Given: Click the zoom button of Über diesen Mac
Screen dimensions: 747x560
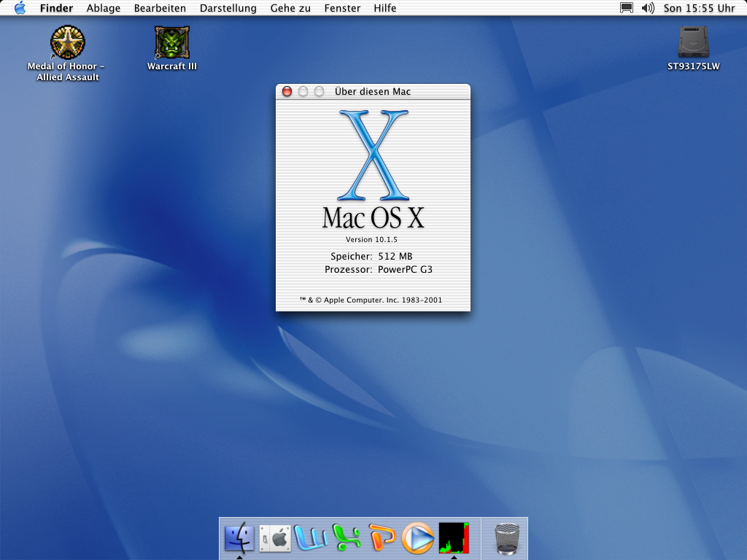Looking at the screenshot, I should [x=320, y=91].
